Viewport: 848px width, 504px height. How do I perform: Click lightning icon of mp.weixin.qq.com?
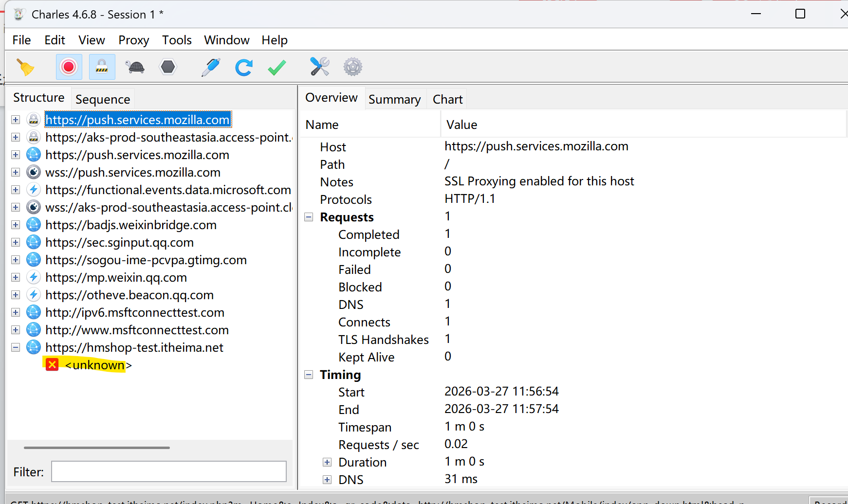pyautogui.click(x=34, y=277)
